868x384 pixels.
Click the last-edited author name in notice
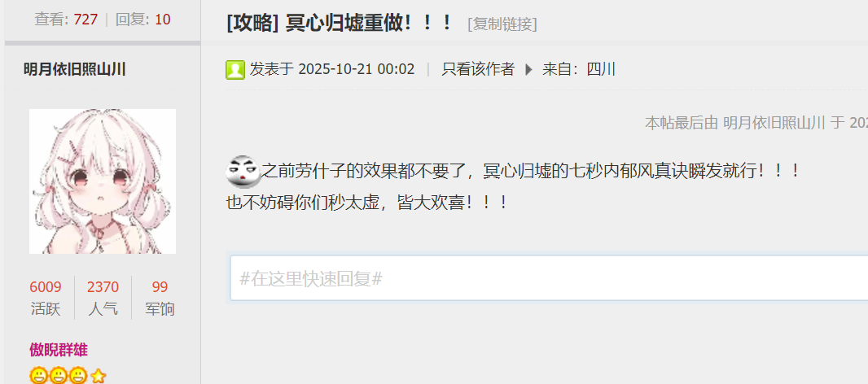click(x=774, y=123)
